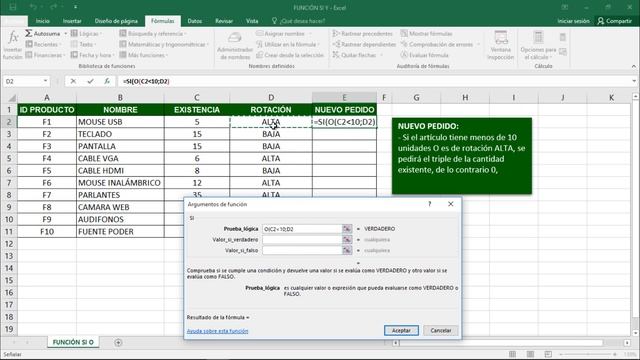The image size is (640, 360).
Task: Click Iniciar sesión
Action: click(x=573, y=21)
